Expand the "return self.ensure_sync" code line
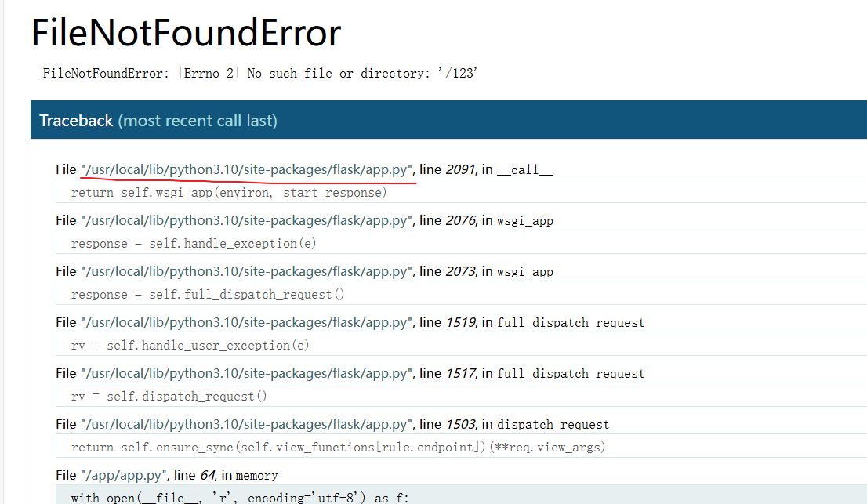 (x=338, y=448)
